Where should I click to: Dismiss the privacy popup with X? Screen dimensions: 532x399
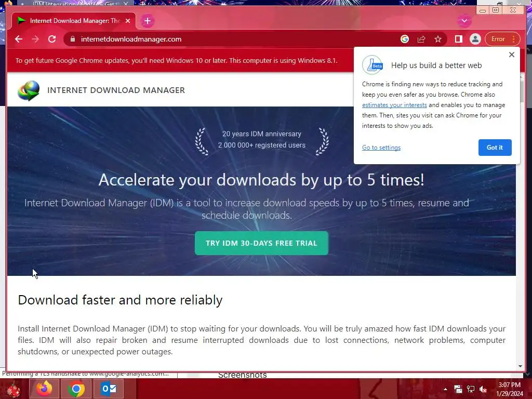(x=512, y=55)
